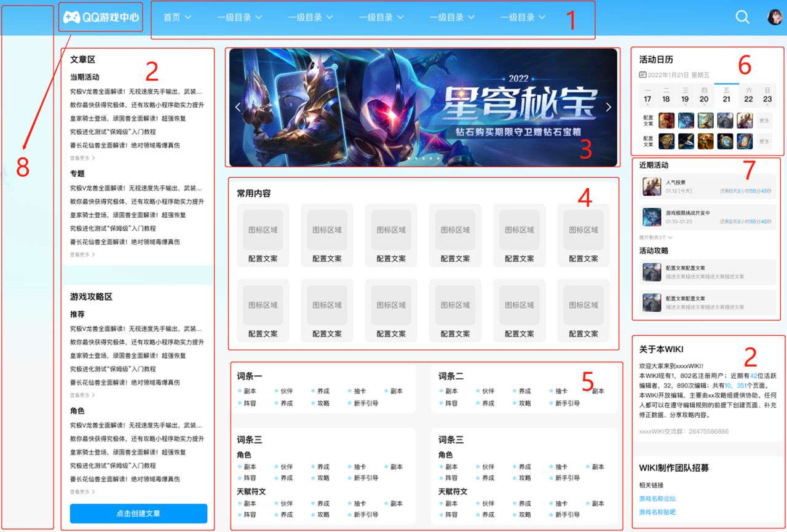Select the blue spell card item icon
Image resolution: width=787 pixels, height=532 pixels.
[745, 141]
